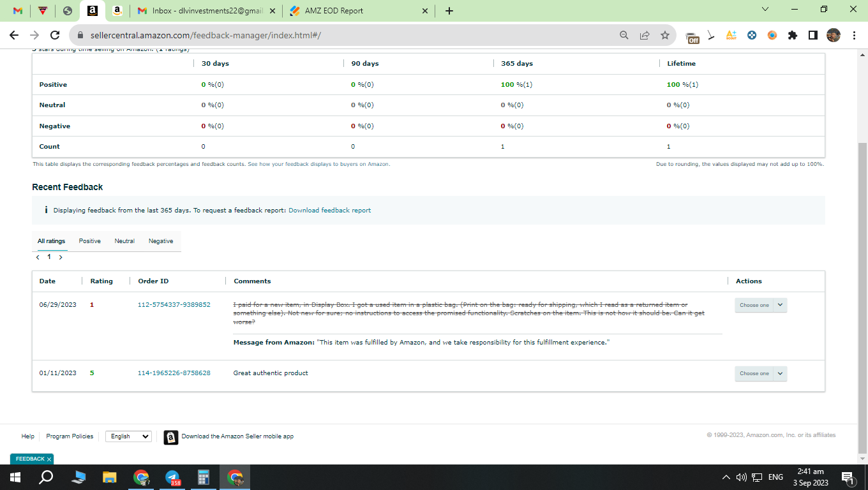Click the orange ring extension icon

point(772,35)
